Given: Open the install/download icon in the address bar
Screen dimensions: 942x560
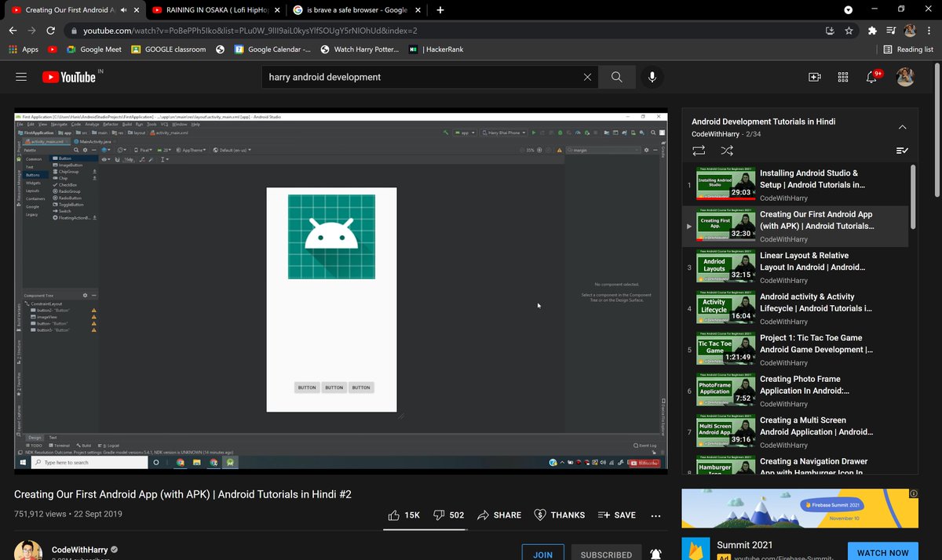Looking at the screenshot, I should tap(830, 31).
